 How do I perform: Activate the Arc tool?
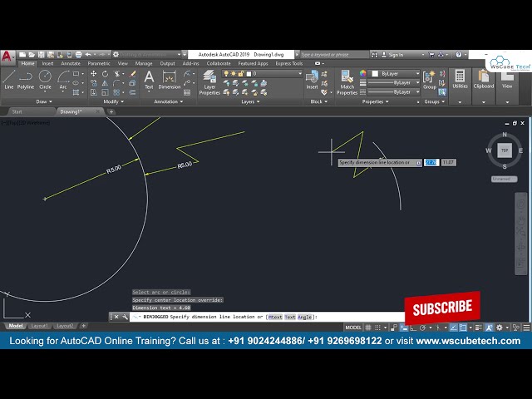point(63,78)
